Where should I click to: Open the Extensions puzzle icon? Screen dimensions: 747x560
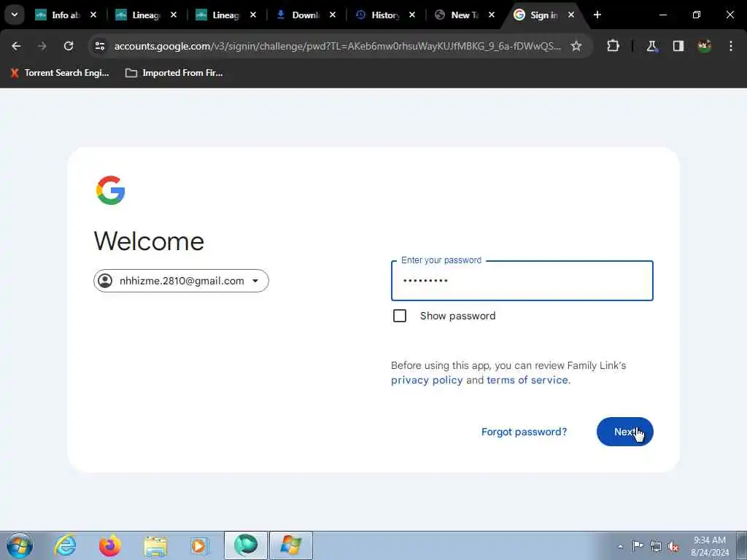click(613, 46)
